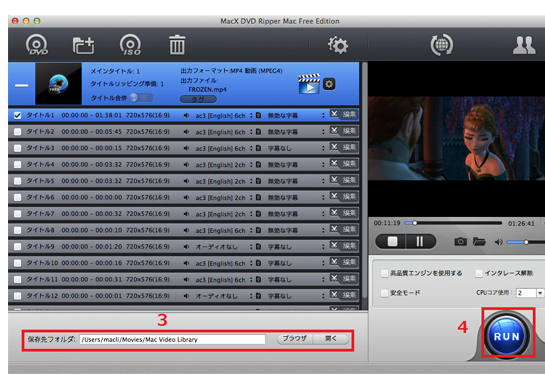Open audio track dropdown for タイトル1
The width and height of the screenshot is (545, 388).
[251, 115]
